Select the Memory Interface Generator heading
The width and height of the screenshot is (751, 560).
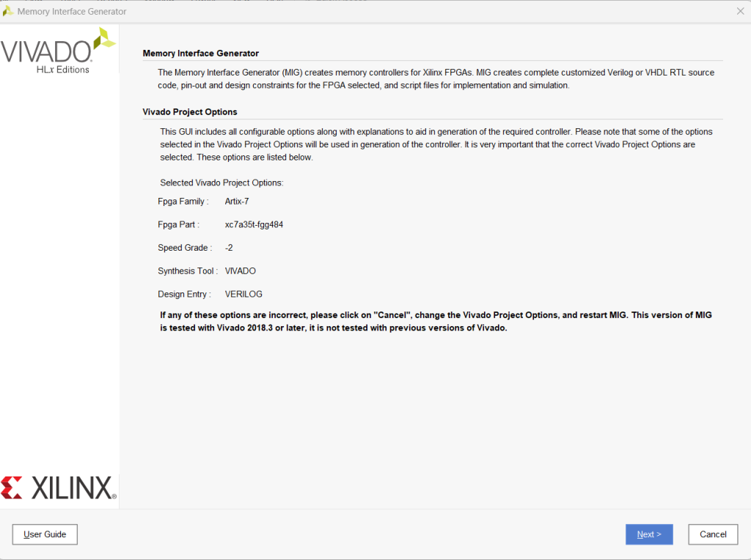[201, 53]
